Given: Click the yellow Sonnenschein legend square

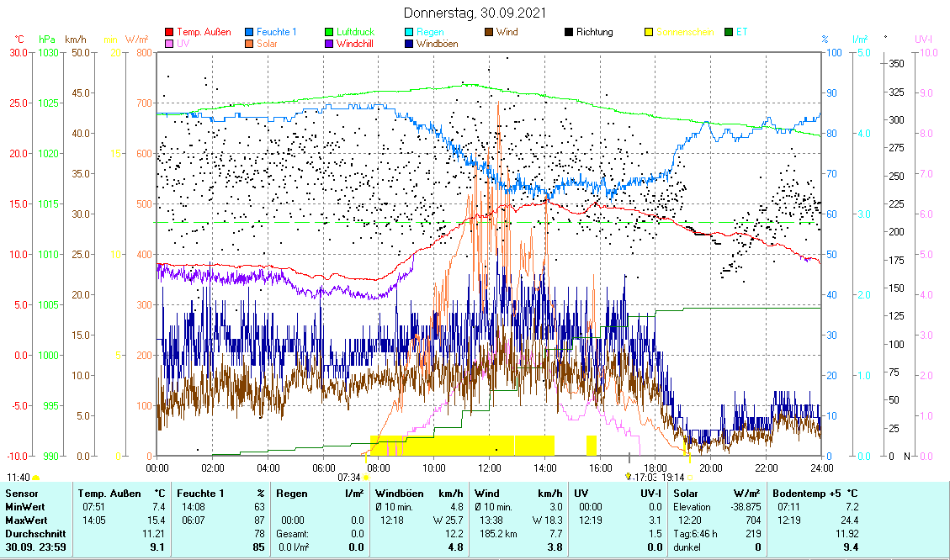Looking at the screenshot, I should pyautogui.click(x=649, y=32).
